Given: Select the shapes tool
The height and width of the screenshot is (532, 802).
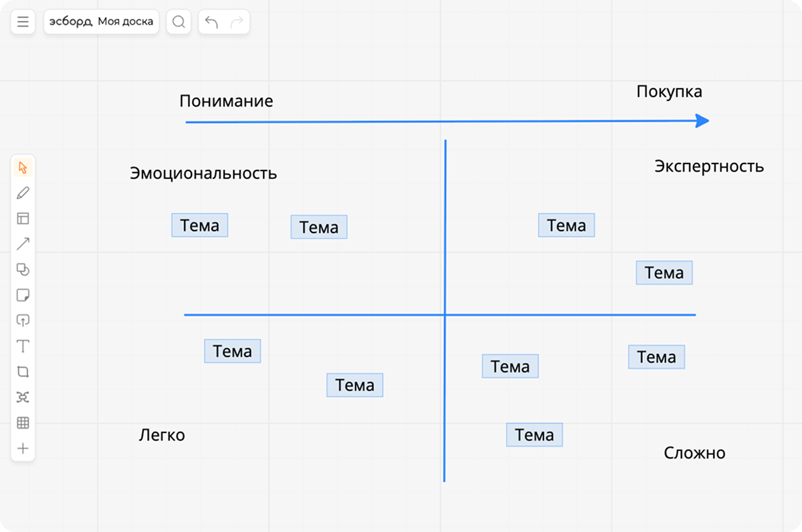Looking at the screenshot, I should [23, 270].
